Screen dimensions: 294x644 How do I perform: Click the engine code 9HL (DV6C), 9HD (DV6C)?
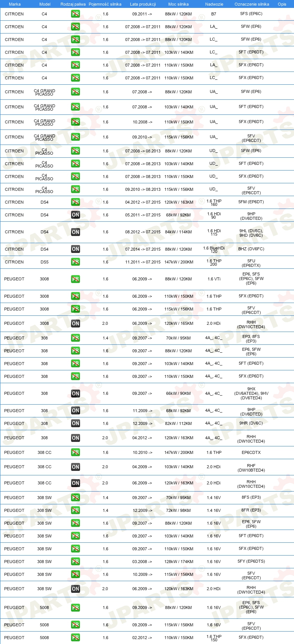pos(251,233)
